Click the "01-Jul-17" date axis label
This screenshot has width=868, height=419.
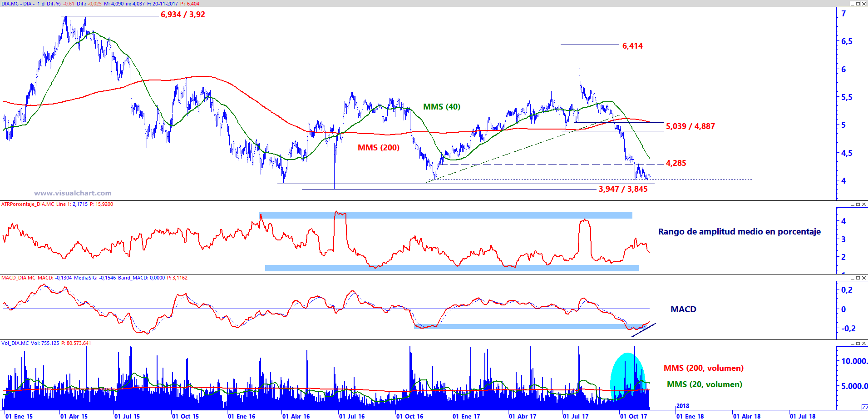(x=576, y=416)
